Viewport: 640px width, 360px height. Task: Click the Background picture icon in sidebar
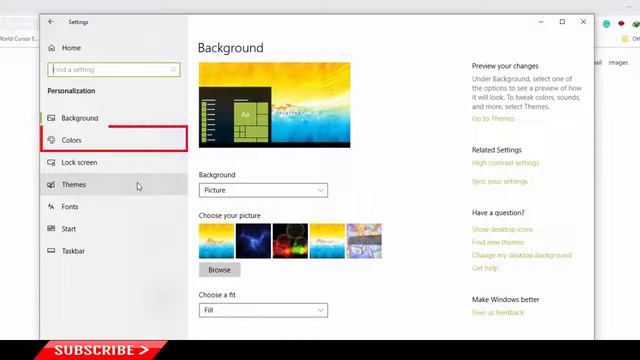click(51, 118)
